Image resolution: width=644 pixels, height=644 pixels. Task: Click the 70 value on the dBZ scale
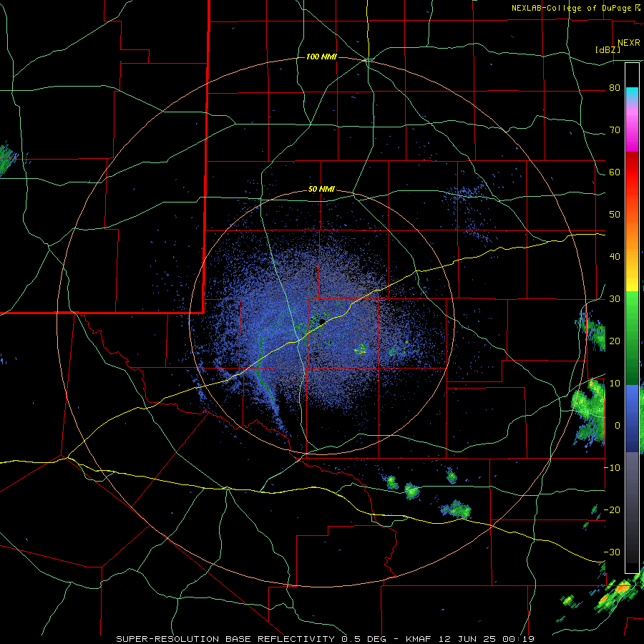[x=615, y=130]
